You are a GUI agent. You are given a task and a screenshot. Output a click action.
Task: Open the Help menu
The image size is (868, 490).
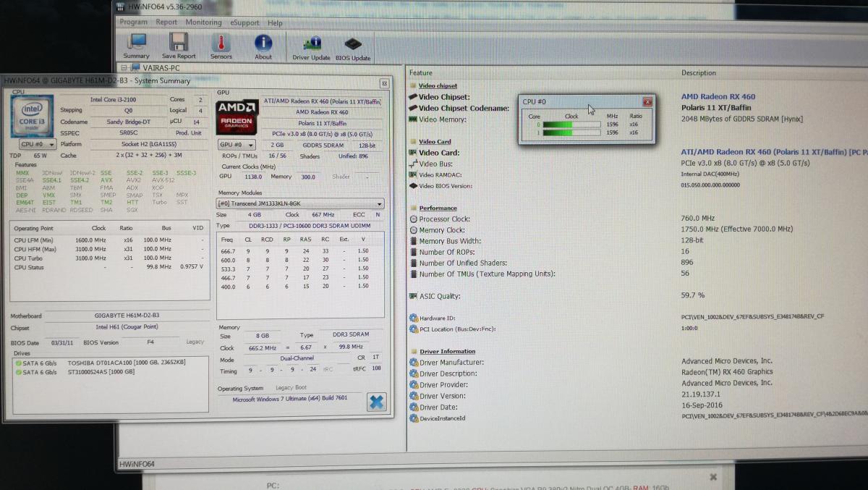pos(275,22)
